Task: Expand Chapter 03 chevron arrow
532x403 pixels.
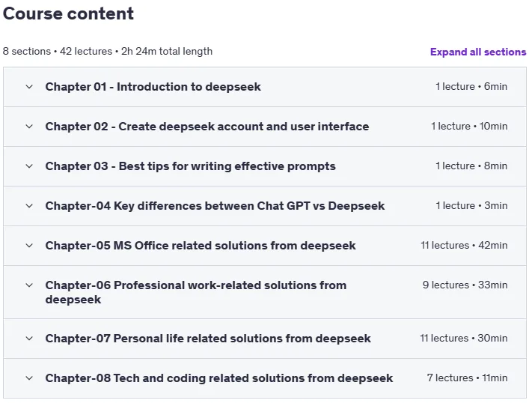Action: (x=29, y=166)
